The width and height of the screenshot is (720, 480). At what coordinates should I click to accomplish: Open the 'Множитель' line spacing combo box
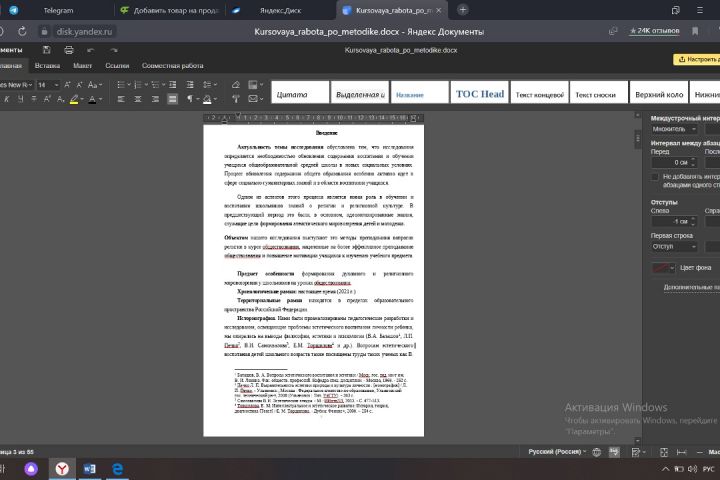coord(674,129)
